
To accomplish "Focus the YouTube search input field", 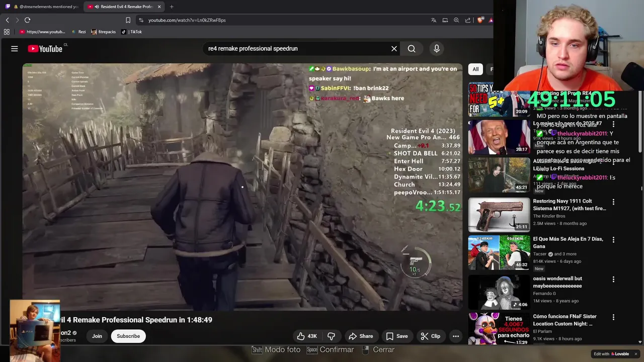I will [297, 49].
